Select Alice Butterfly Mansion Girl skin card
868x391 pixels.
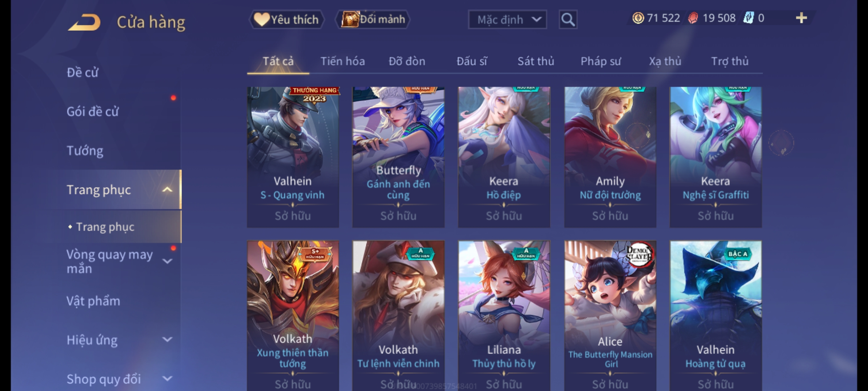[x=610, y=316]
